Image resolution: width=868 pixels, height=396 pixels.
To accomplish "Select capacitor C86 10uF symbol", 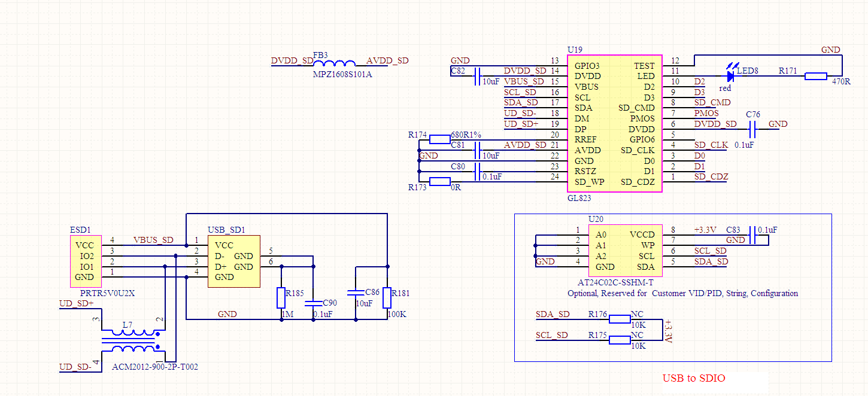I will [356, 292].
